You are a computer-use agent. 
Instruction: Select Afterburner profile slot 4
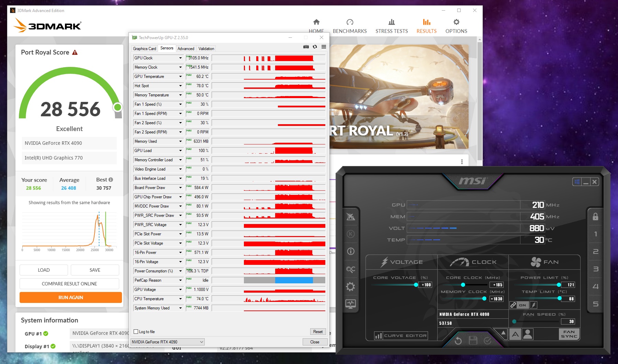point(596,286)
